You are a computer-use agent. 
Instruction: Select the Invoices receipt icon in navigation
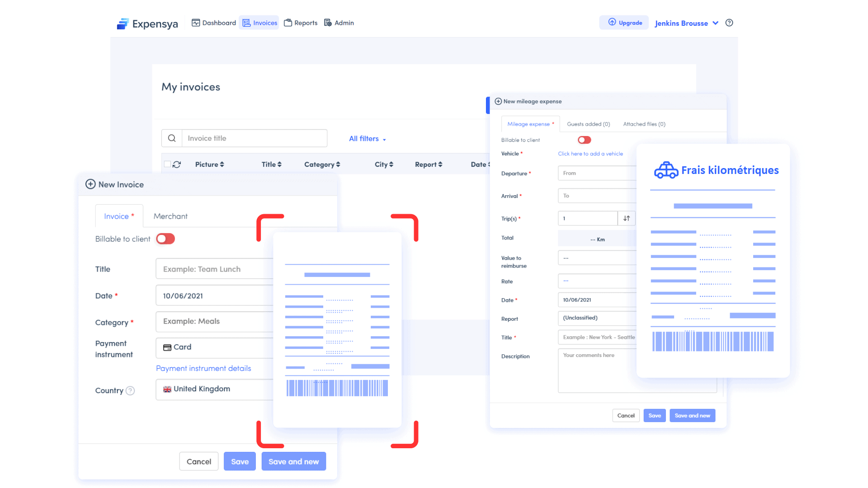click(245, 23)
